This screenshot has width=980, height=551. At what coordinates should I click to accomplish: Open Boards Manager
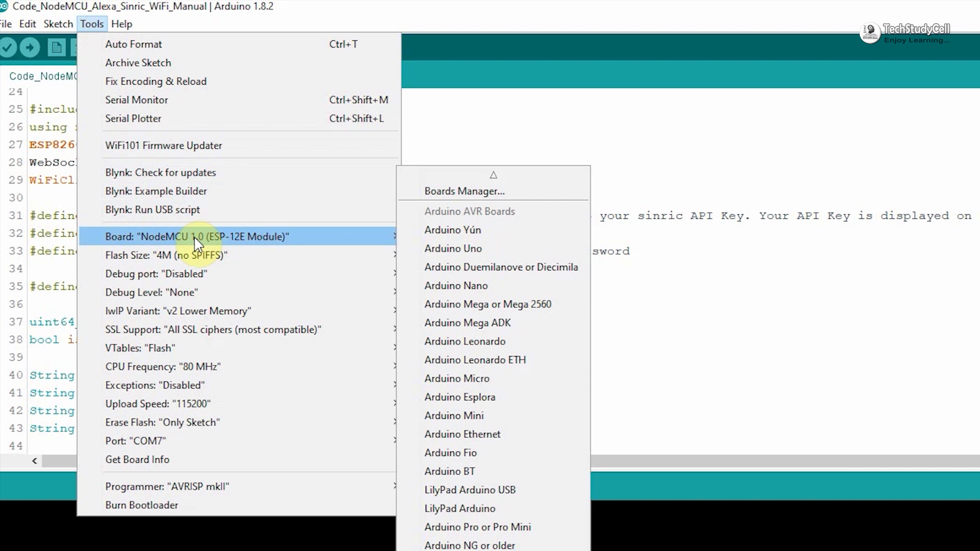click(464, 191)
